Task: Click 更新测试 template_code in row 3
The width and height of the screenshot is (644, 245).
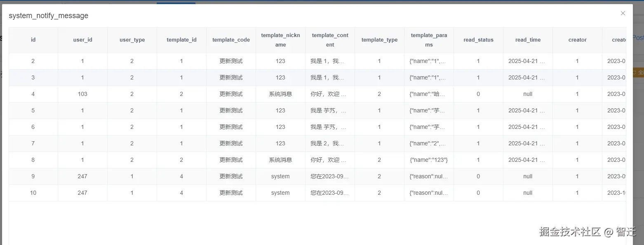Action: click(231, 77)
